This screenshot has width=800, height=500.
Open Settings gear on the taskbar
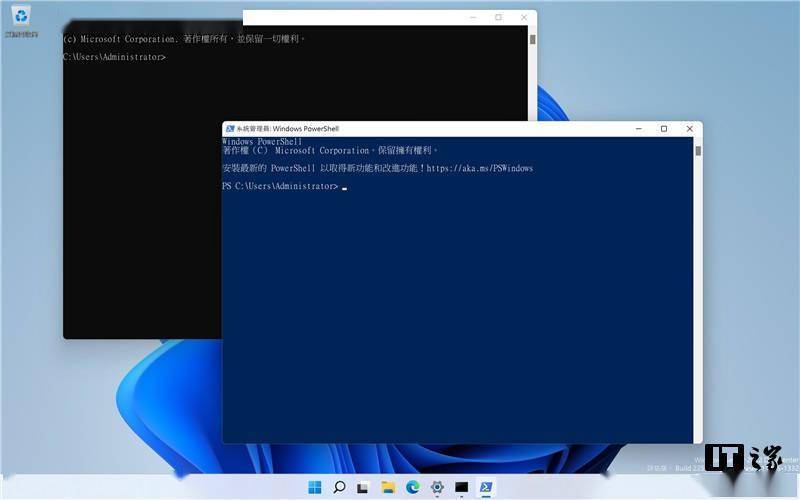[437, 487]
